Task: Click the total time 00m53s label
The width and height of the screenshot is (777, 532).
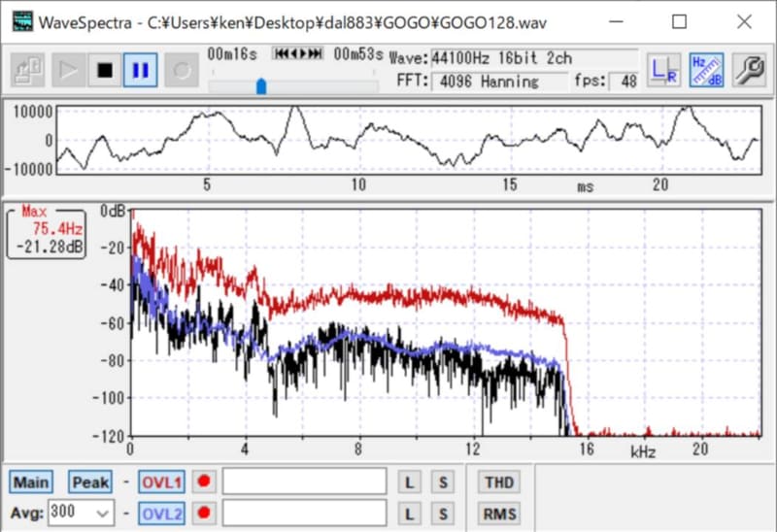Action: (x=358, y=54)
